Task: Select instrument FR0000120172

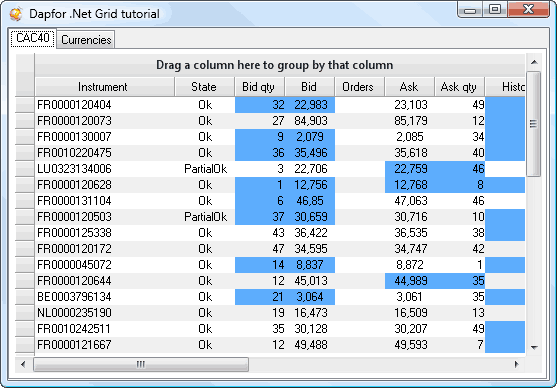Action: [x=74, y=249]
